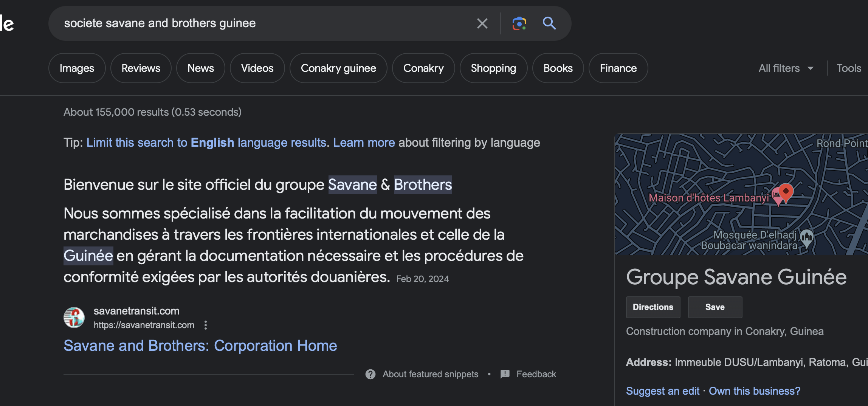Open Google Lens image search
The height and width of the screenshot is (406, 868).
tap(519, 23)
